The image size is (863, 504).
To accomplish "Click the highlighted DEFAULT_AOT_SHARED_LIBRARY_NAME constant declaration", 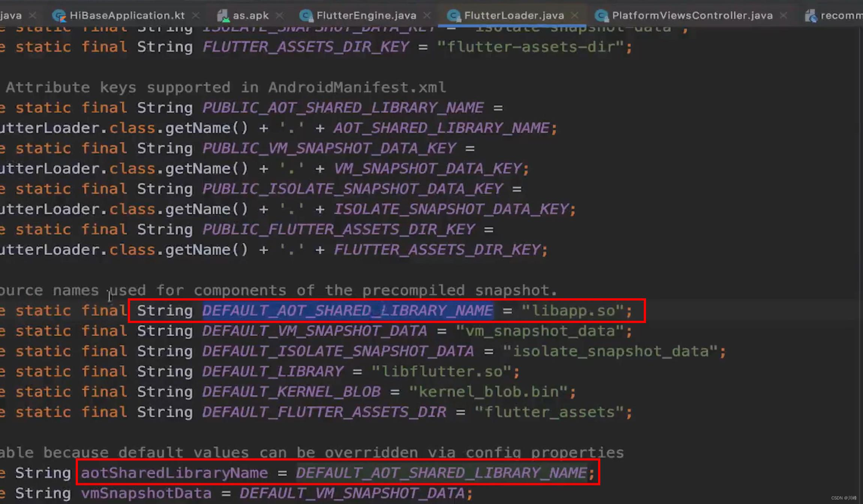I will (348, 311).
